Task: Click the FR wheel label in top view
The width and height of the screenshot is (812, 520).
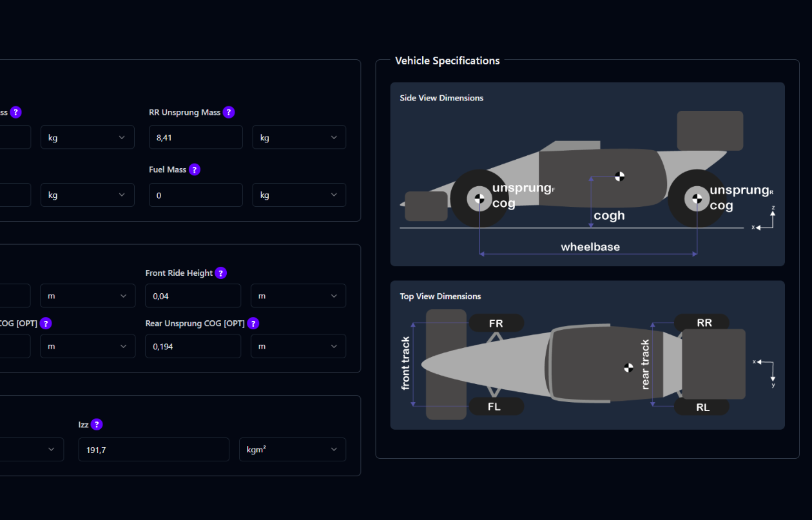Action: (x=496, y=323)
